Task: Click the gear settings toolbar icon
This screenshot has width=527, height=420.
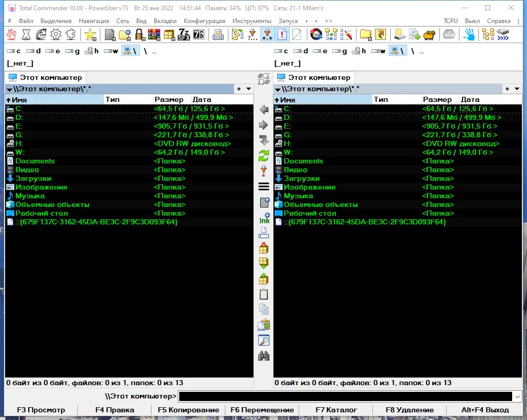Action: point(56,34)
